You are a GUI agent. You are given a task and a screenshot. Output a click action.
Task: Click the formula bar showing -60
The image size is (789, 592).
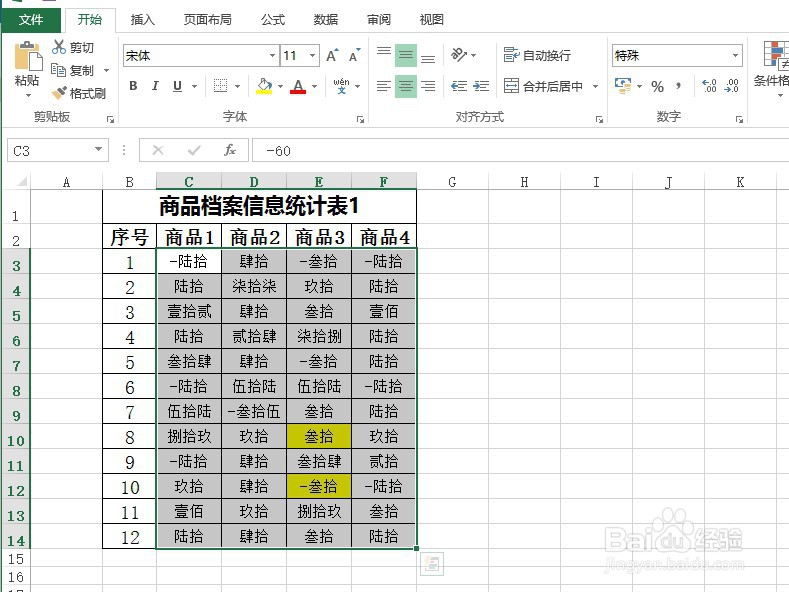click(x=520, y=151)
